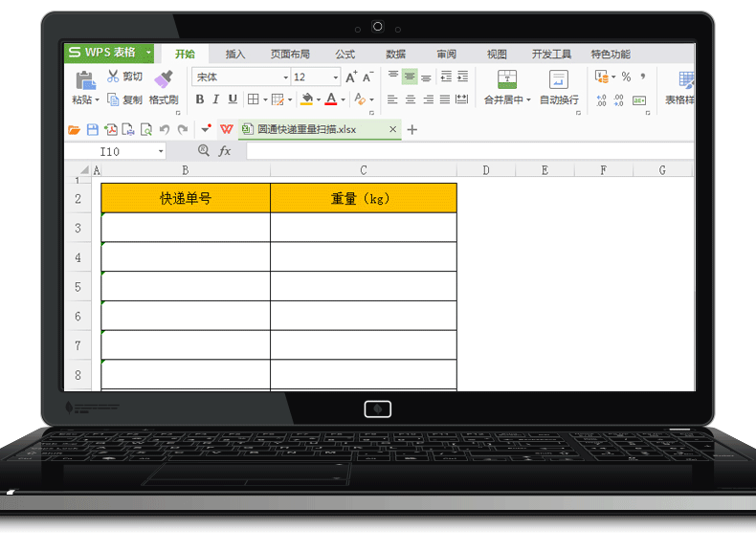Image resolution: width=756 pixels, height=552 pixels.
Task: Click the open folder icon in quick access bar
Action: pyautogui.click(x=74, y=129)
